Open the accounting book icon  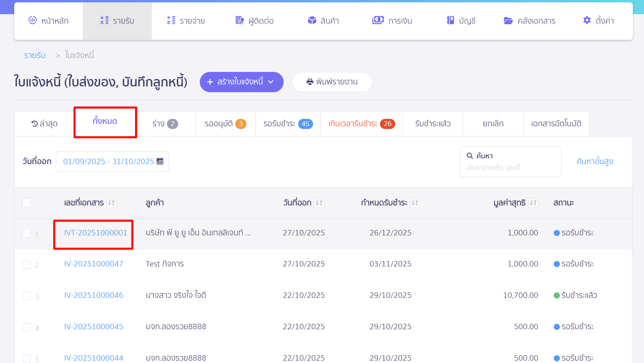coord(450,20)
